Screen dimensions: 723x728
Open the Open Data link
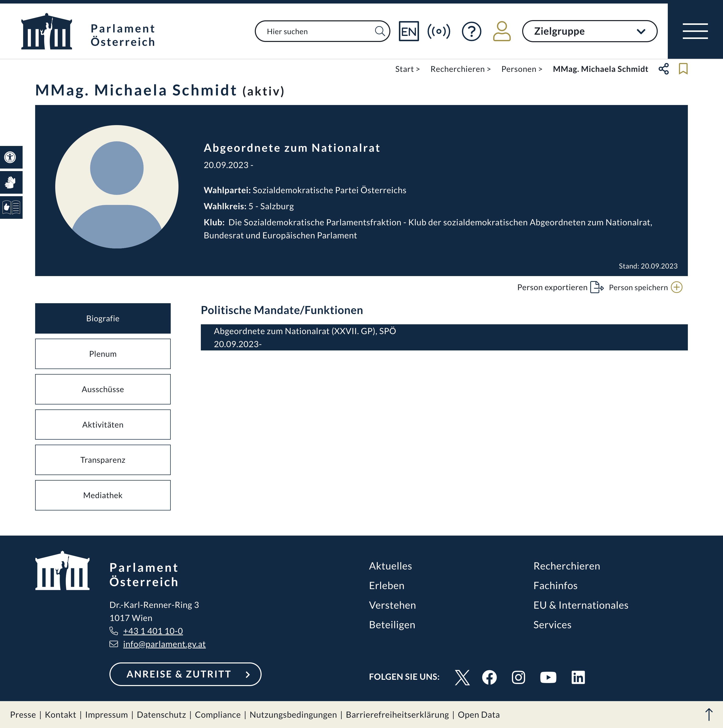coord(478,715)
